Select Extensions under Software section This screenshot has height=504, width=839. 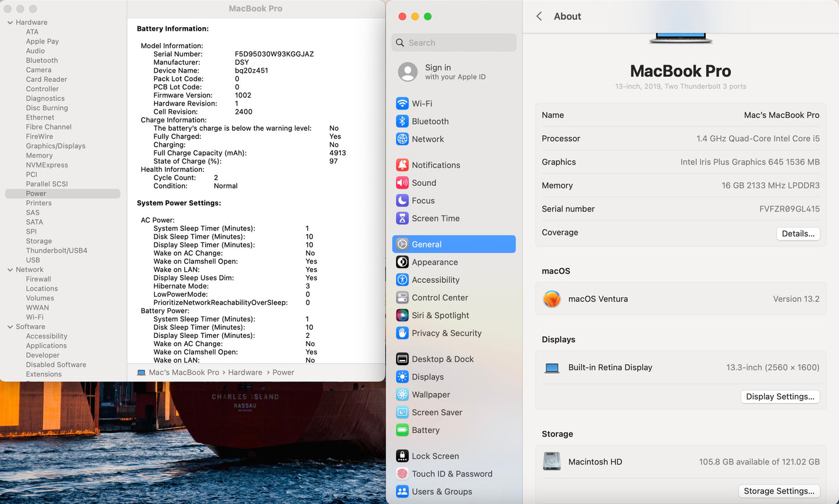click(44, 375)
